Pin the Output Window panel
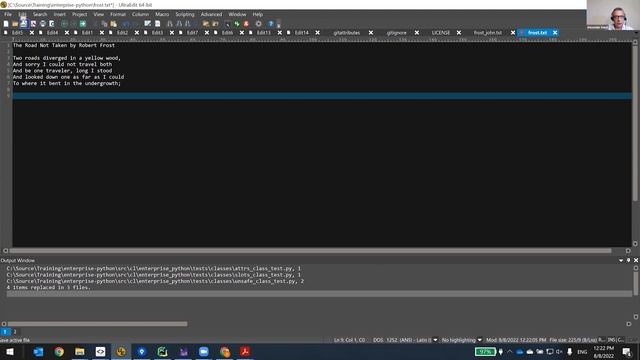640x360 pixels. click(629, 260)
